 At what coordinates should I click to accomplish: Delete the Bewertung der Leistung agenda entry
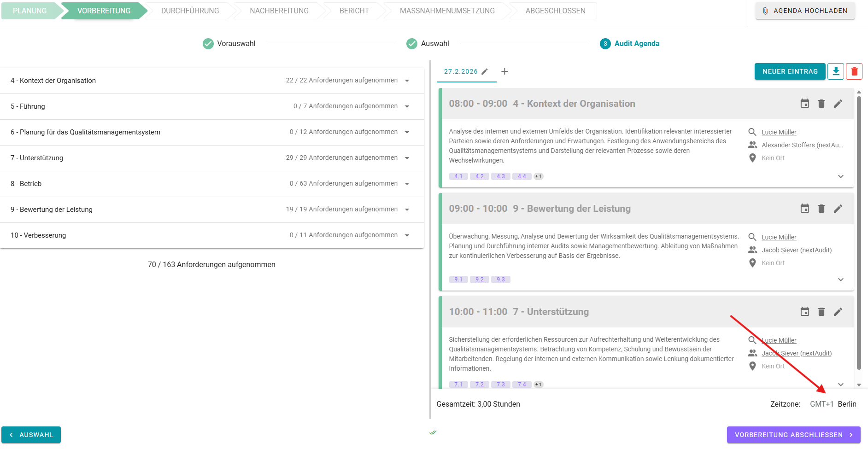821,209
